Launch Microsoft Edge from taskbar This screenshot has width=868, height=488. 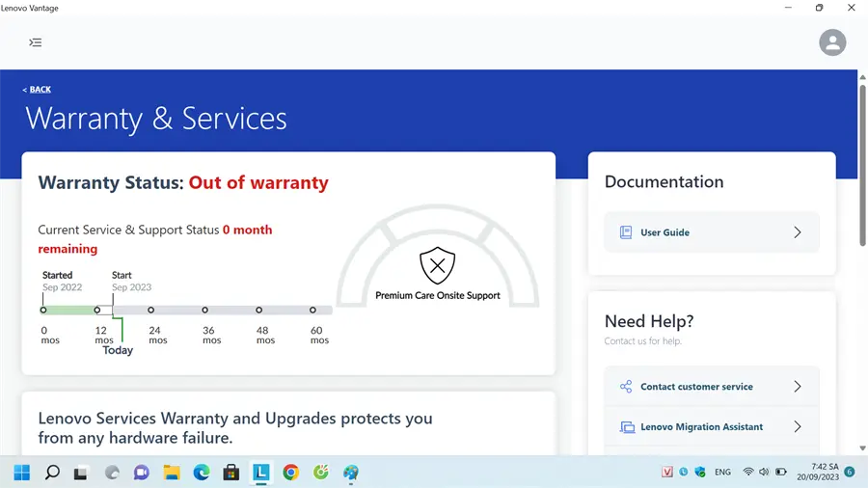tap(202, 472)
